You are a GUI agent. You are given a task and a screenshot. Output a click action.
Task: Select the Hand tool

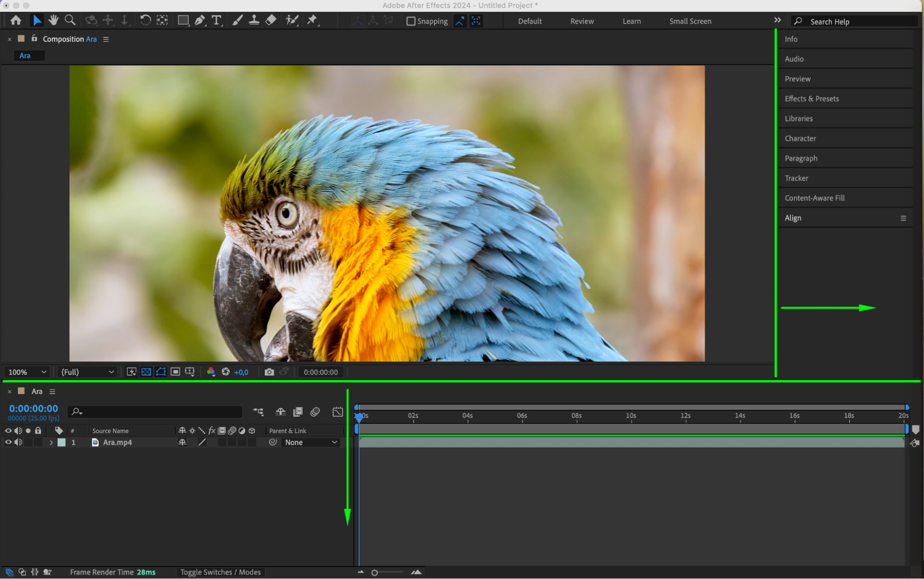(x=54, y=20)
